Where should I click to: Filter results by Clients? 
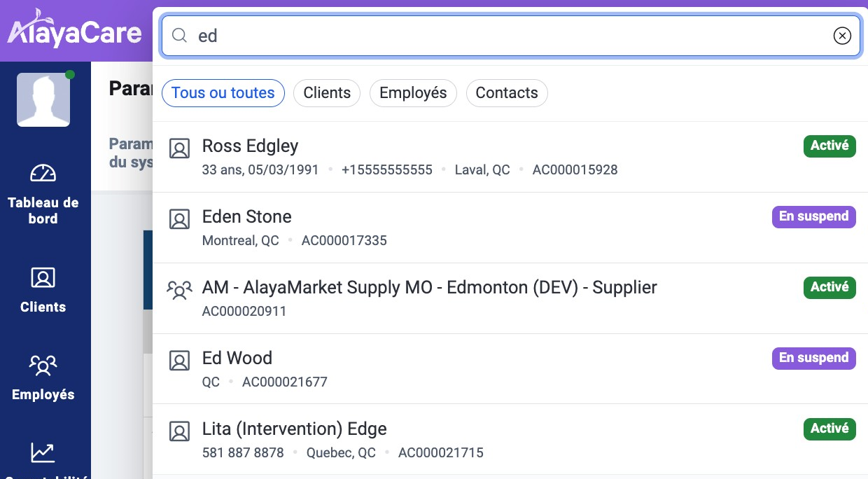click(327, 93)
